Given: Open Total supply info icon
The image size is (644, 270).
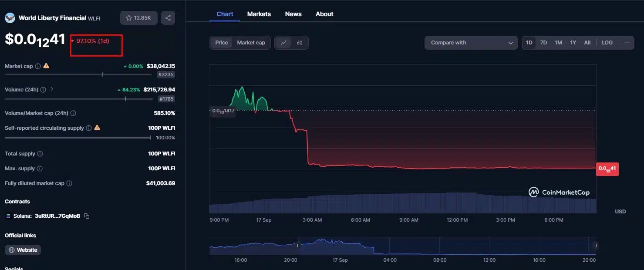Looking at the screenshot, I should (40, 154).
